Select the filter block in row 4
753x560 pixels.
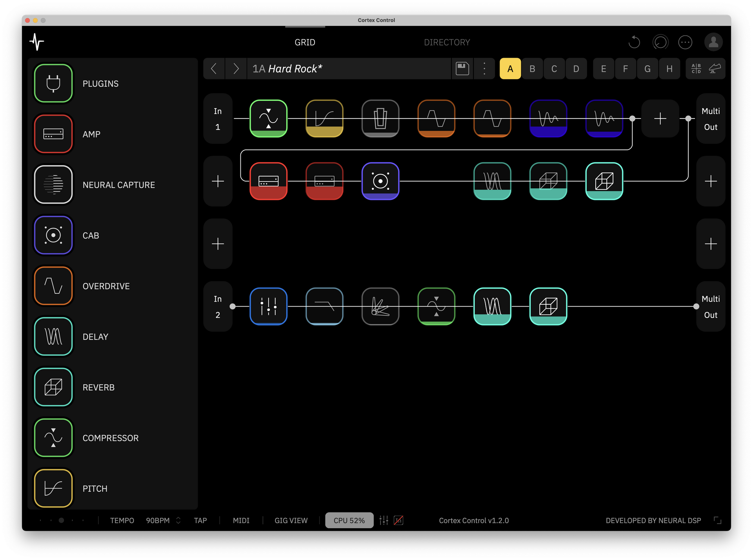click(324, 306)
